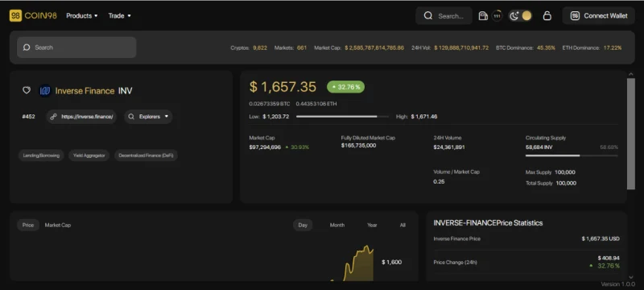The width and height of the screenshot is (644, 290).
Task: Click the wallet icon inside Connect Wallet
Action: tap(575, 15)
